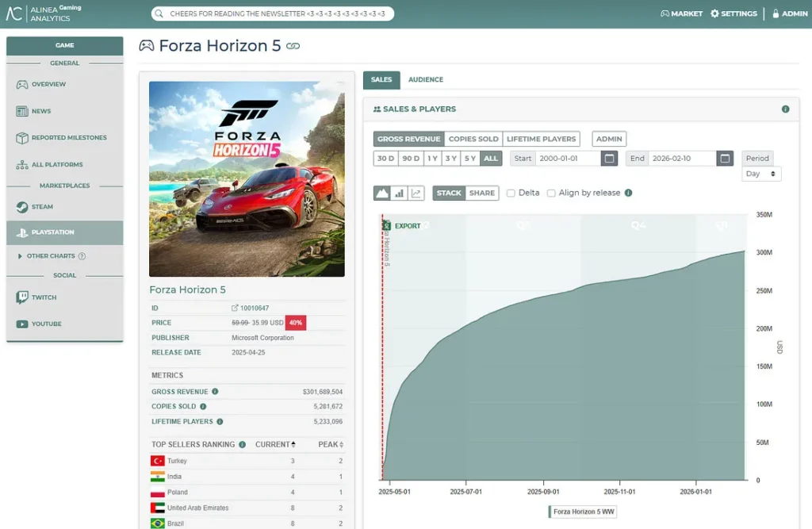
Task: Switch to the Audience tab
Action: point(426,80)
